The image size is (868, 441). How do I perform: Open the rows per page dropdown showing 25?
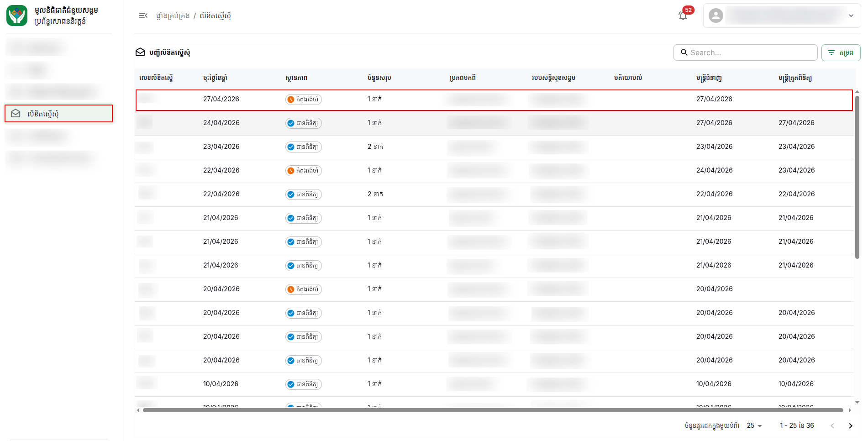[755, 425]
